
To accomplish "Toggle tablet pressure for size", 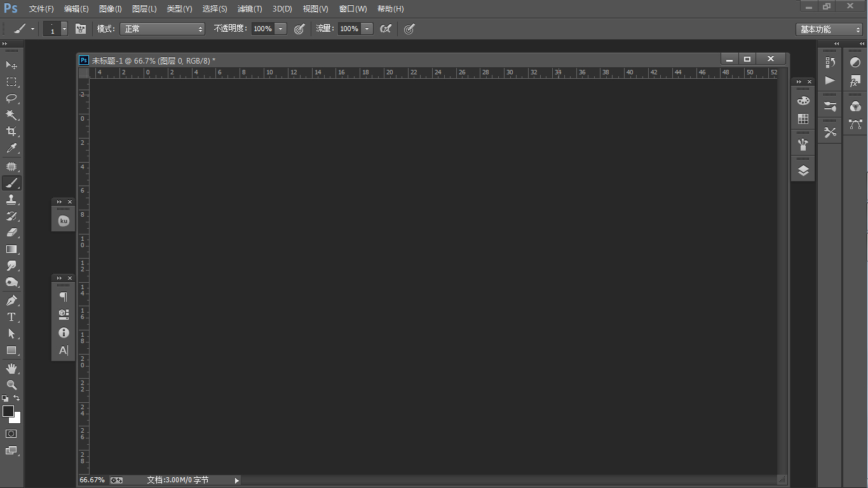I will (x=409, y=29).
